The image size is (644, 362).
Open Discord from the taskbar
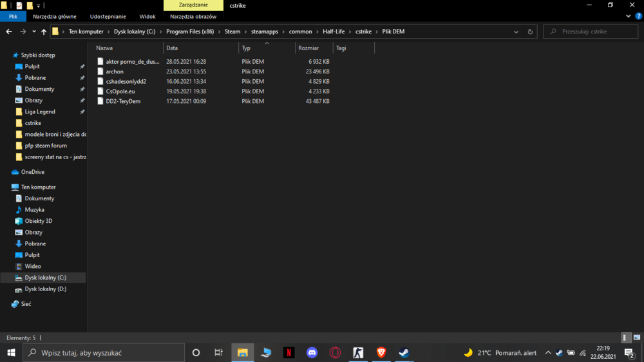312,352
